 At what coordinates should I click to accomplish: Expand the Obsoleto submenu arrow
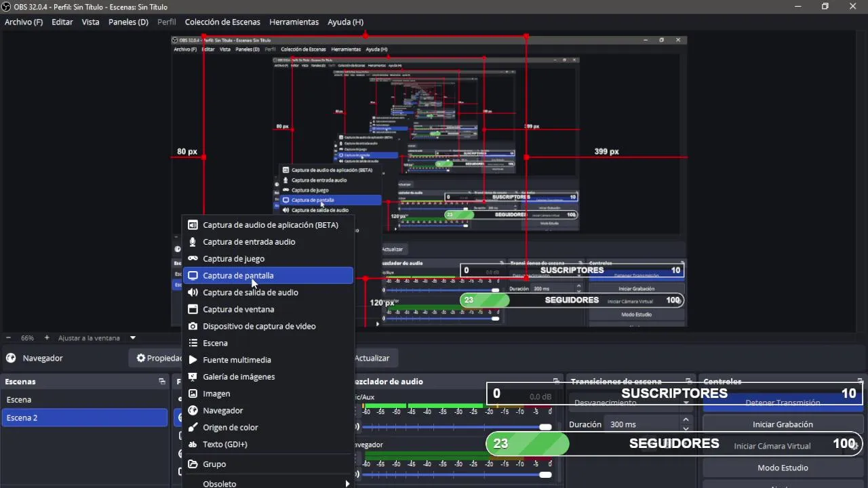(347, 484)
